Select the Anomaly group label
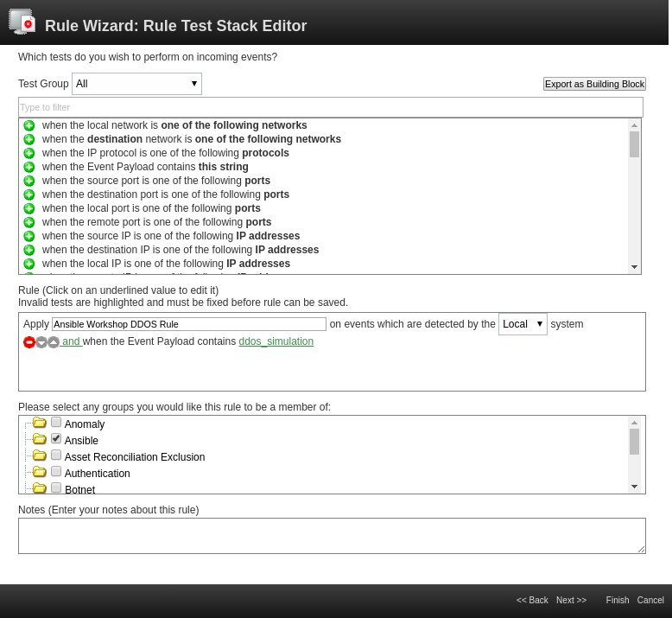The image size is (672, 618). [x=85, y=424]
